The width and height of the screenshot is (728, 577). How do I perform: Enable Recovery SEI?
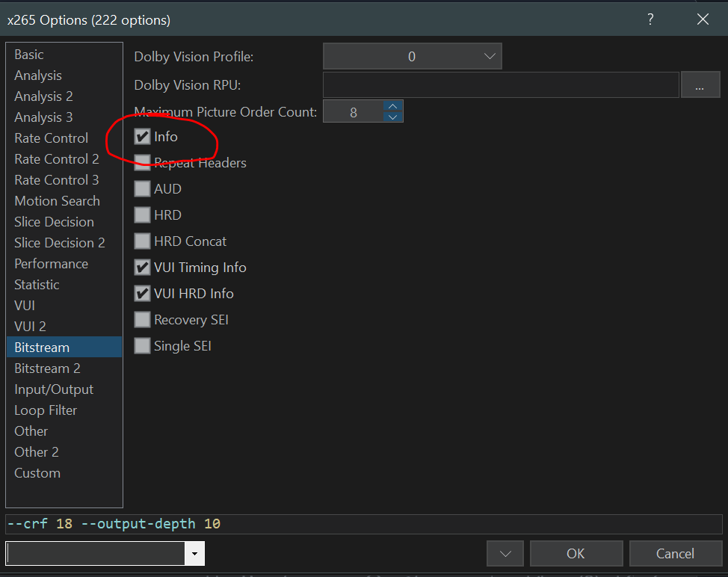pyautogui.click(x=142, y=319)
